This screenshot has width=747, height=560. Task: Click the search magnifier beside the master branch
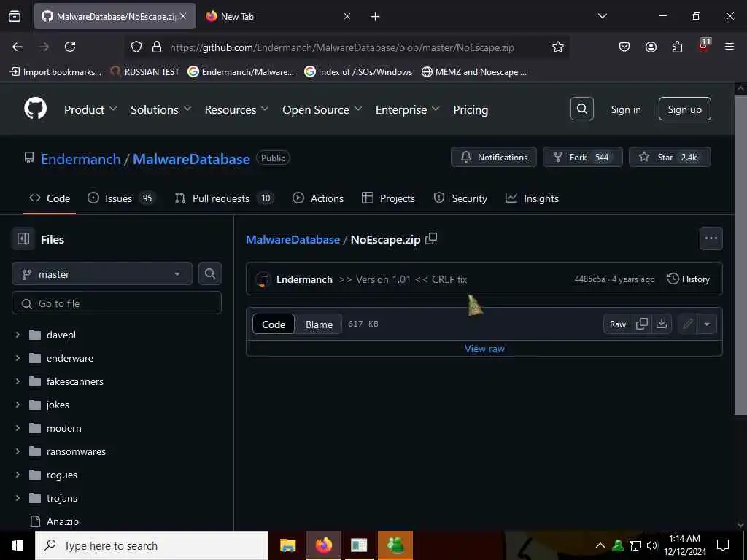click(210, 273)
